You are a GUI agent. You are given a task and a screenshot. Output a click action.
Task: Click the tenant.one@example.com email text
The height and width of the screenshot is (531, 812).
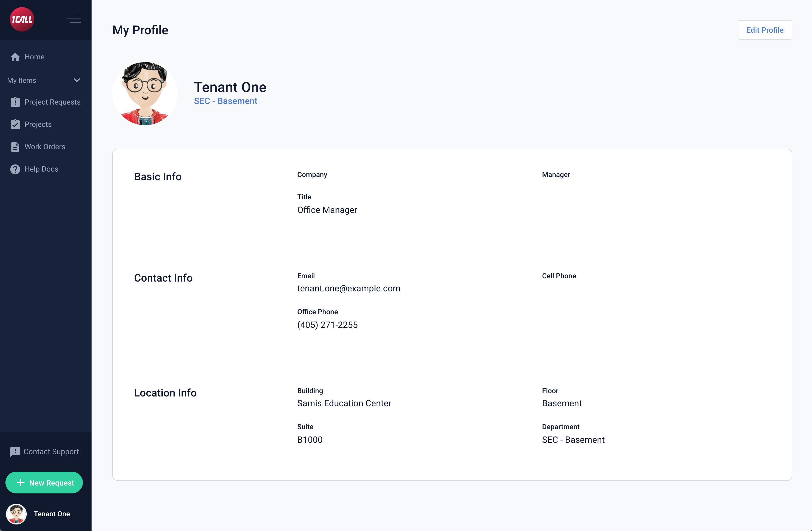tap(348, 289)
